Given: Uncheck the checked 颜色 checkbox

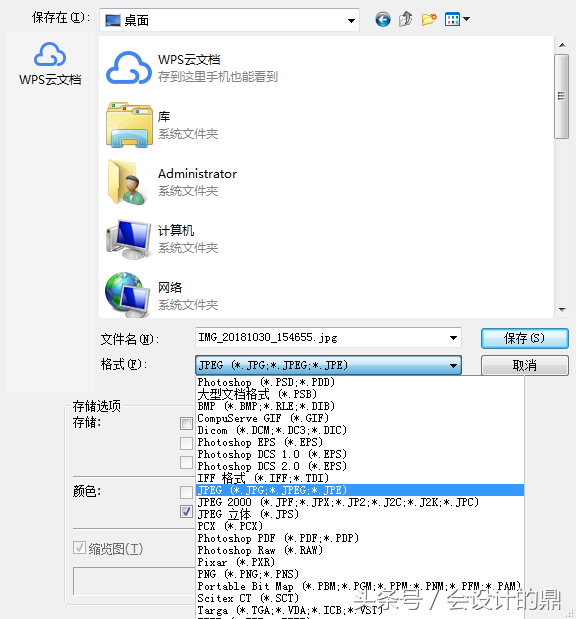Looking at the screenshot, I should (186, 512).
